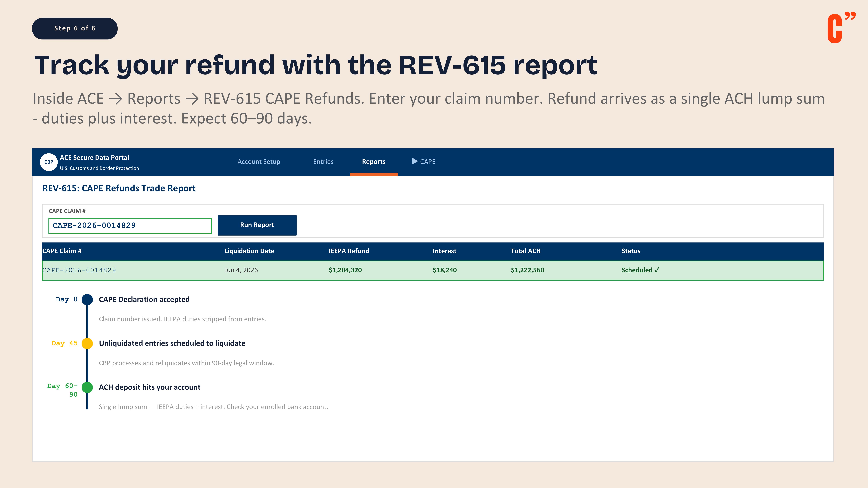
Task: Click the Step 6 of 6 badge
Action: click(75, 28)
